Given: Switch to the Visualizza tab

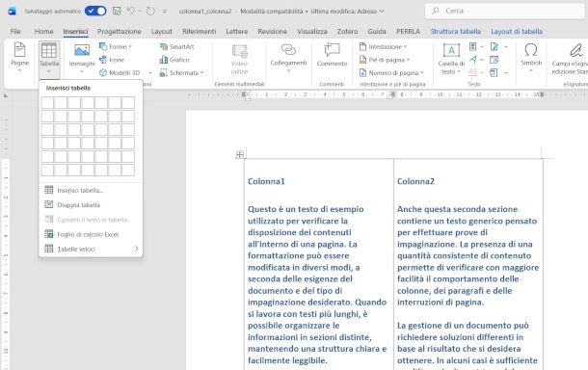Looking at the screenshot, I should tap(312, 32).
